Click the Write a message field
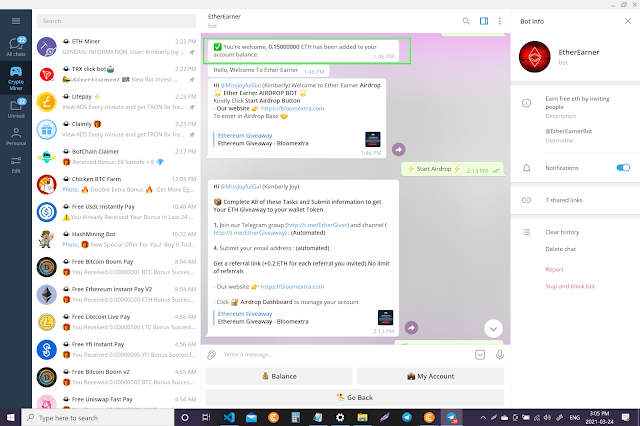The height and width of the screenshot is (426, 640). [345, 355]
